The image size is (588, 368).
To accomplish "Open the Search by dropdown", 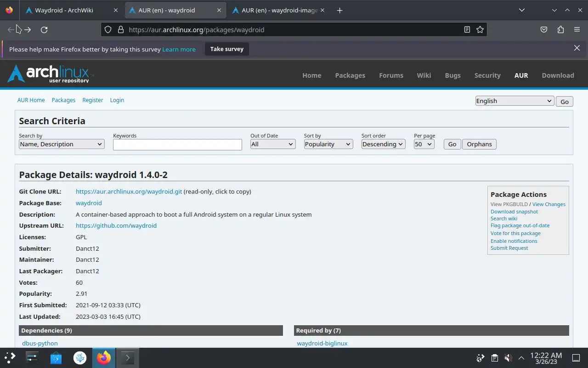I will tap(62, 144).
